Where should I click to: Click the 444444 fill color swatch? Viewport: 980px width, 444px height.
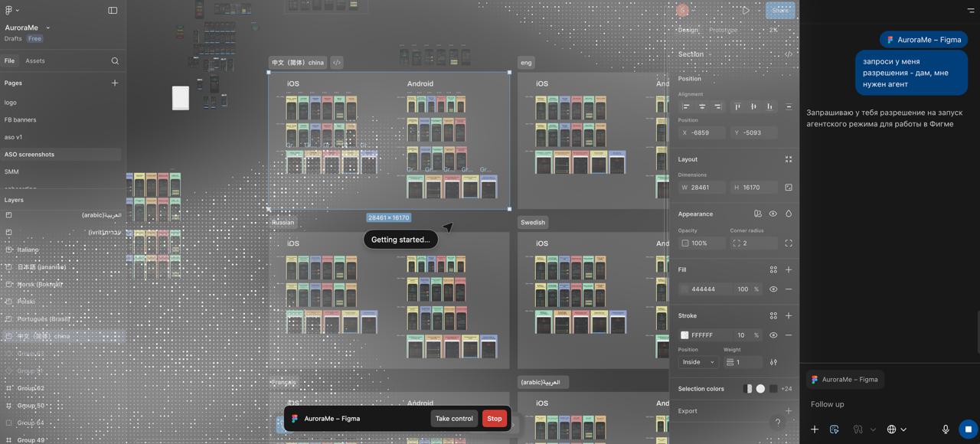pos(684,289)
